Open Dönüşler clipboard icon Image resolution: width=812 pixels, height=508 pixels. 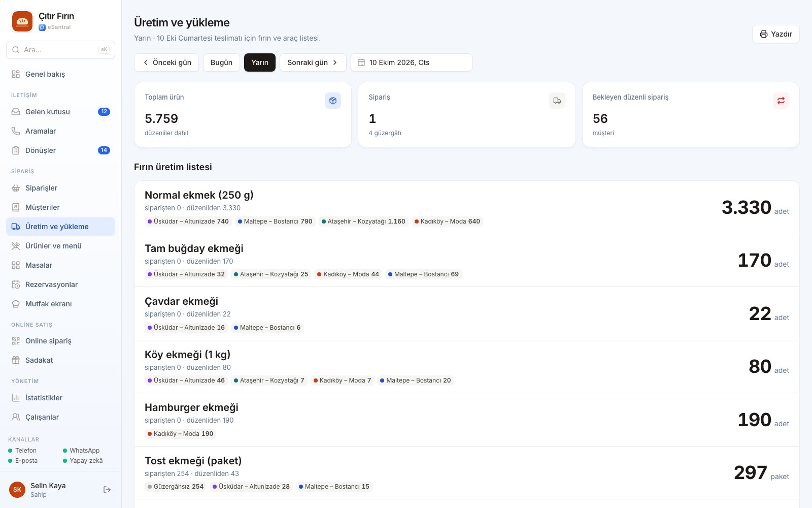pos(16,150)
